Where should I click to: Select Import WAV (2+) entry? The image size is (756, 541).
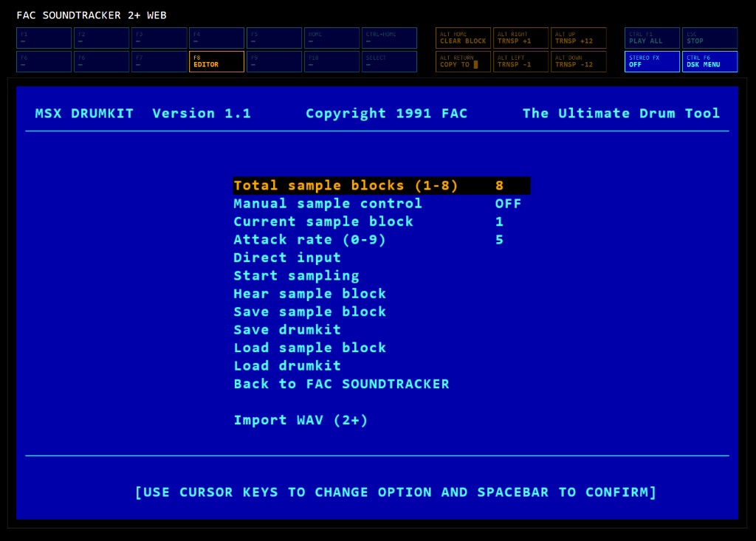pos(301,421)
